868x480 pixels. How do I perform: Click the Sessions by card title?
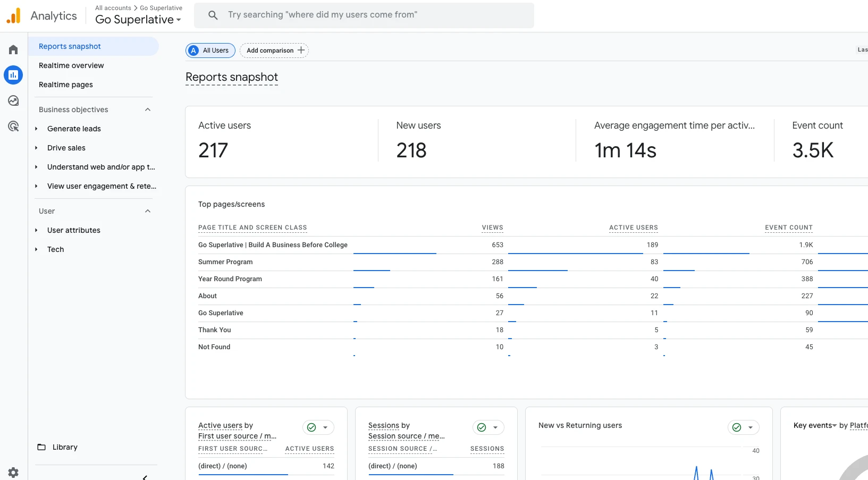[389, 425]
